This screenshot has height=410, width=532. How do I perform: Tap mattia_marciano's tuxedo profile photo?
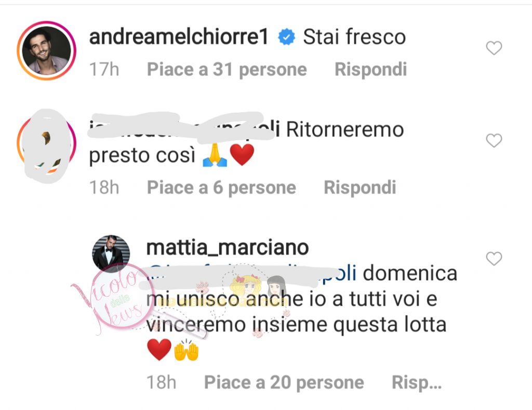pyautogui.click(x=111, y=254)
